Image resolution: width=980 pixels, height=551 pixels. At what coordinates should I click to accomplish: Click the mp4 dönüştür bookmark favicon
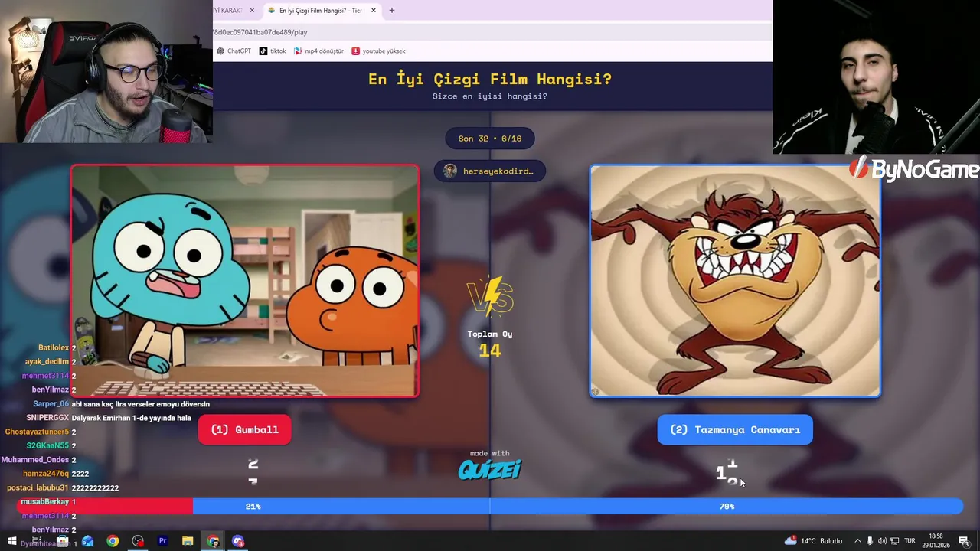point(299,51)
